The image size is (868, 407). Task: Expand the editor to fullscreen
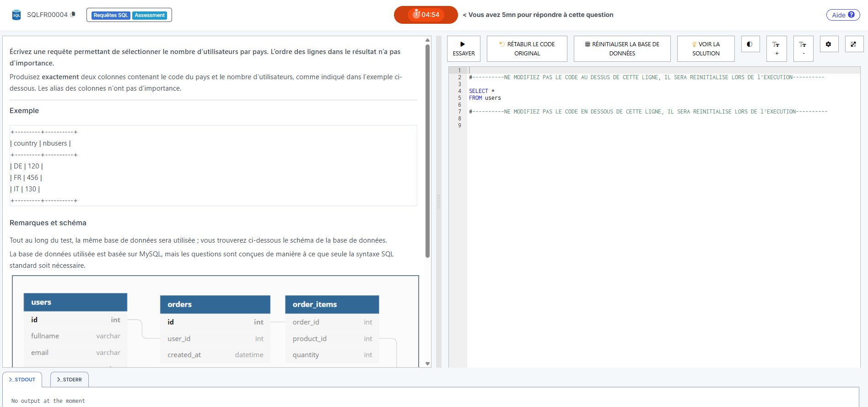pyautogui.click(x=854, y=44)
